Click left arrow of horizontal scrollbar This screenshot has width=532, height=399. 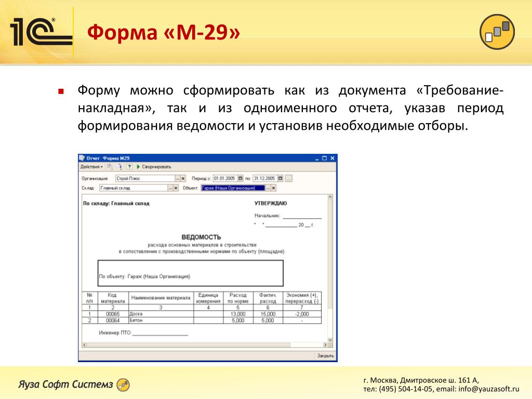(85, 345)
